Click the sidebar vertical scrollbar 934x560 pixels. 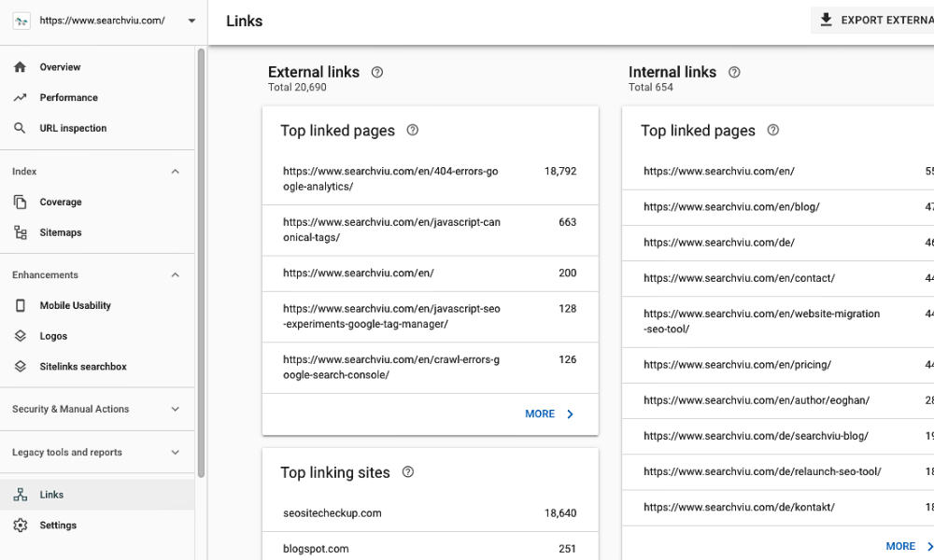[202, 262]
